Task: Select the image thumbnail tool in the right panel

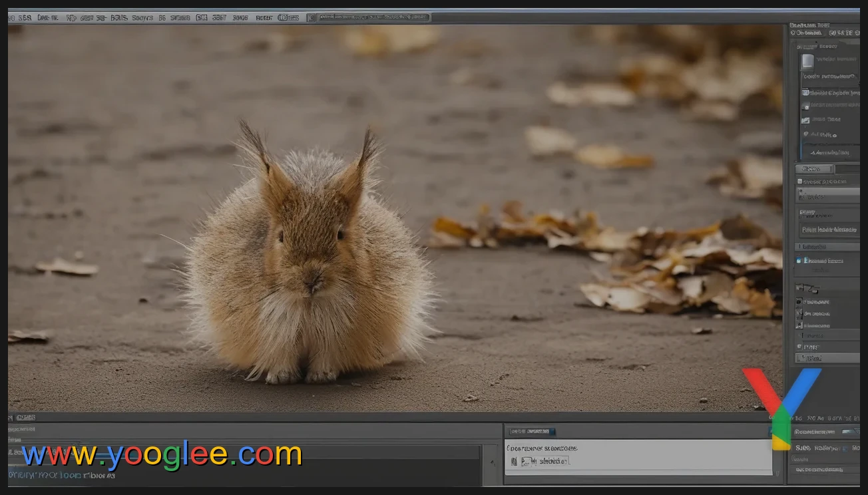Action: point(806,62)
